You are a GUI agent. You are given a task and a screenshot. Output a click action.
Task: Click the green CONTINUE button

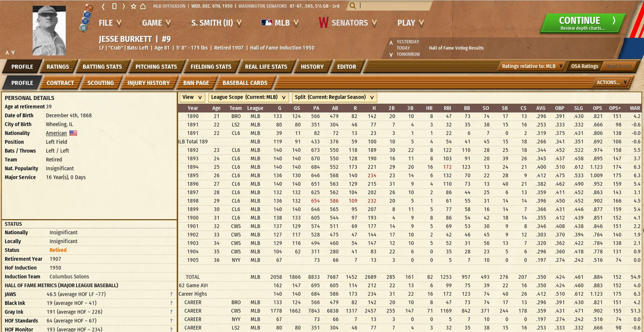tap(583, 23)
